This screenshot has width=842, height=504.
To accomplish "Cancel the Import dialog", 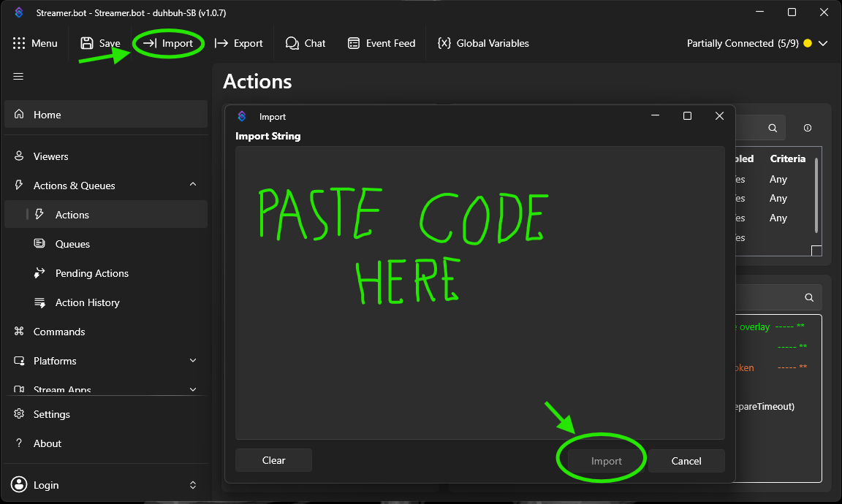I will 686,461.
